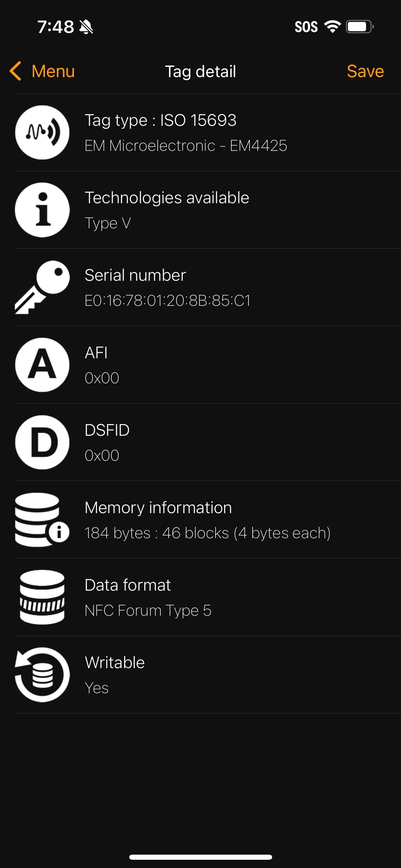The height and width of the screenshot is (868, 401).
Task: Go back using the orange chevron arrow
Action: [16, 71]
